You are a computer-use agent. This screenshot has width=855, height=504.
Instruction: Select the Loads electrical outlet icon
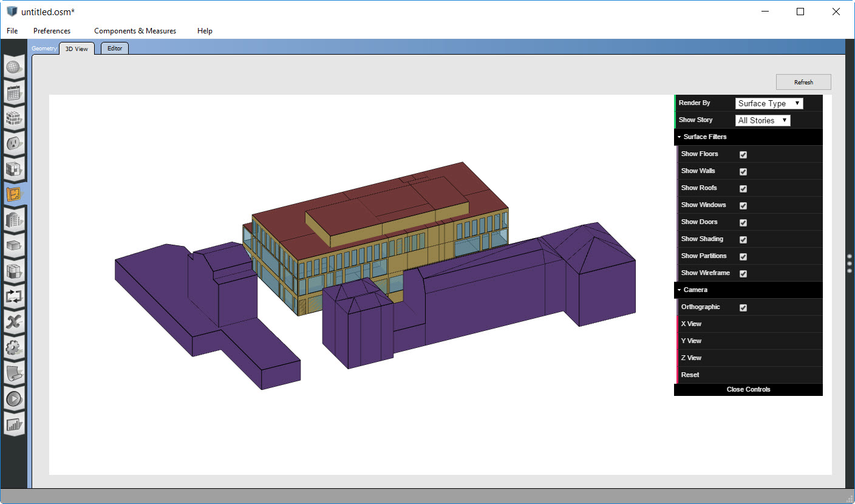coord(14,145)
